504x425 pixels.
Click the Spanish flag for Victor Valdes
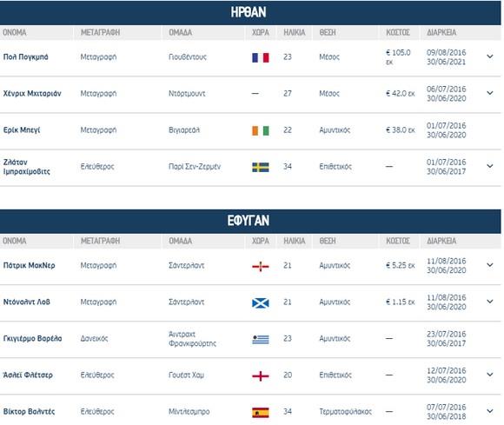tap(261, 412)
